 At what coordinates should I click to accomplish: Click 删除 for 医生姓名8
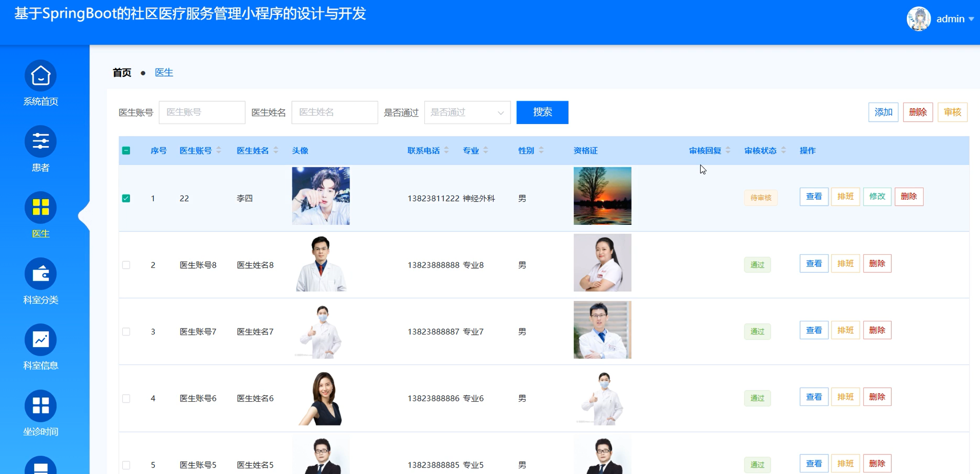[877, 264]
